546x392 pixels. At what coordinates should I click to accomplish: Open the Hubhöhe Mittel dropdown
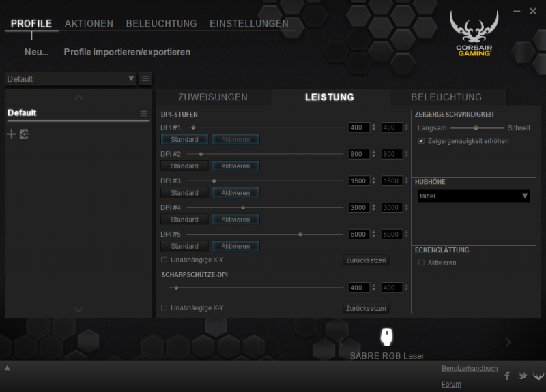coord(474,196)
